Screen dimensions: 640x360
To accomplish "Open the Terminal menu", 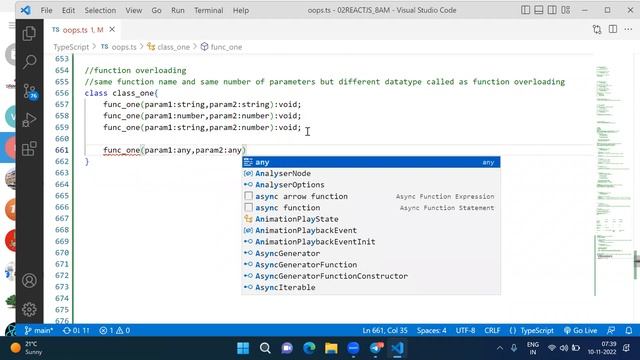I will pyautogui.click(x=209, y=10).
